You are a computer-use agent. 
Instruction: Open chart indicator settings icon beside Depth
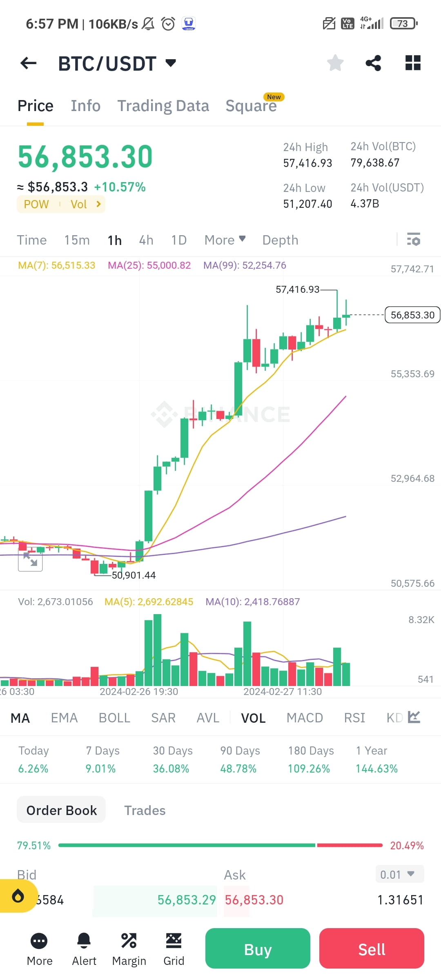coord(414,240)
